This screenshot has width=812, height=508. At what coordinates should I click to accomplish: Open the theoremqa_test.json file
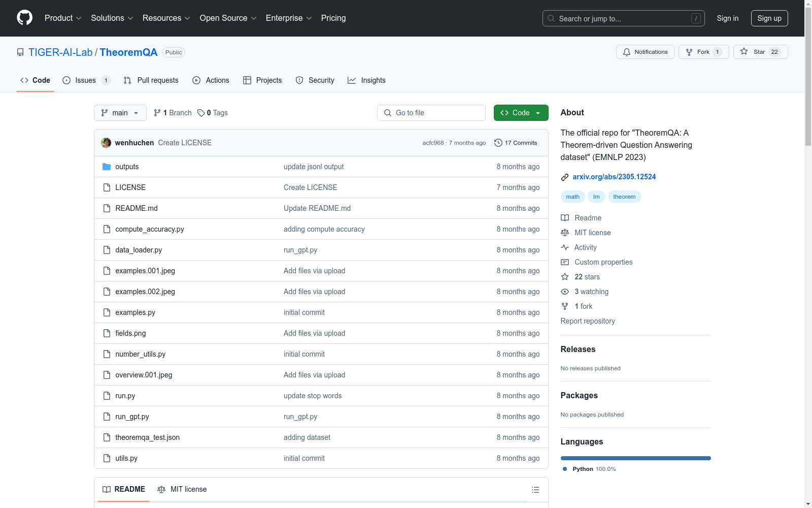(148, 437)
